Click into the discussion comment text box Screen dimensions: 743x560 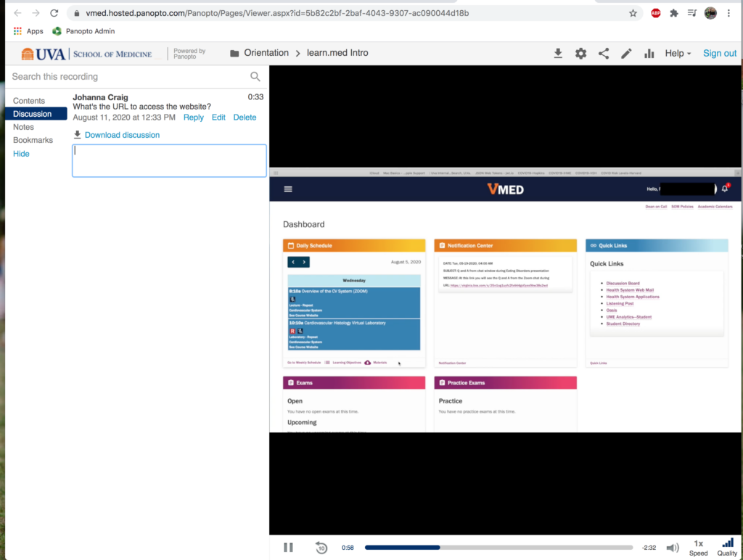169,160
